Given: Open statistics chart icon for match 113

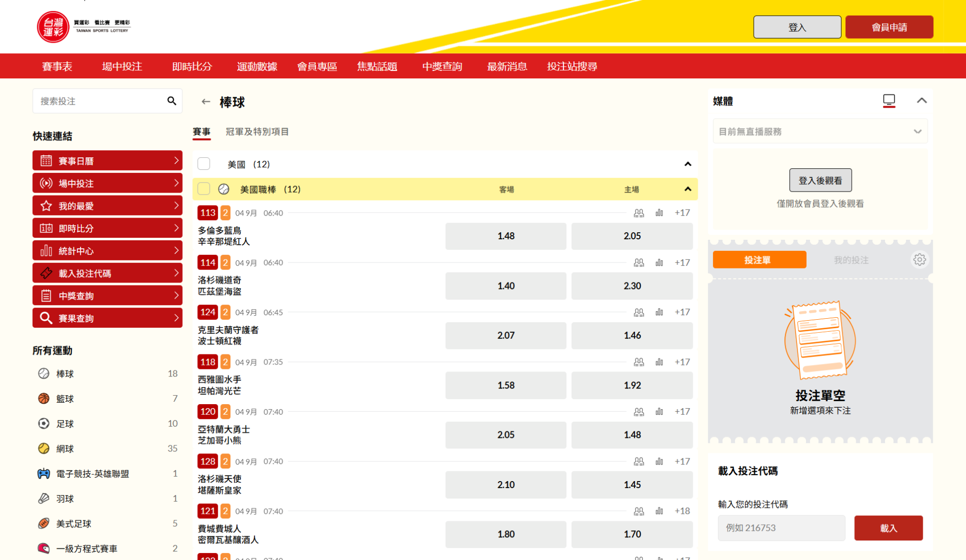Looking at the screenshot, I should (x=659, y=213).
